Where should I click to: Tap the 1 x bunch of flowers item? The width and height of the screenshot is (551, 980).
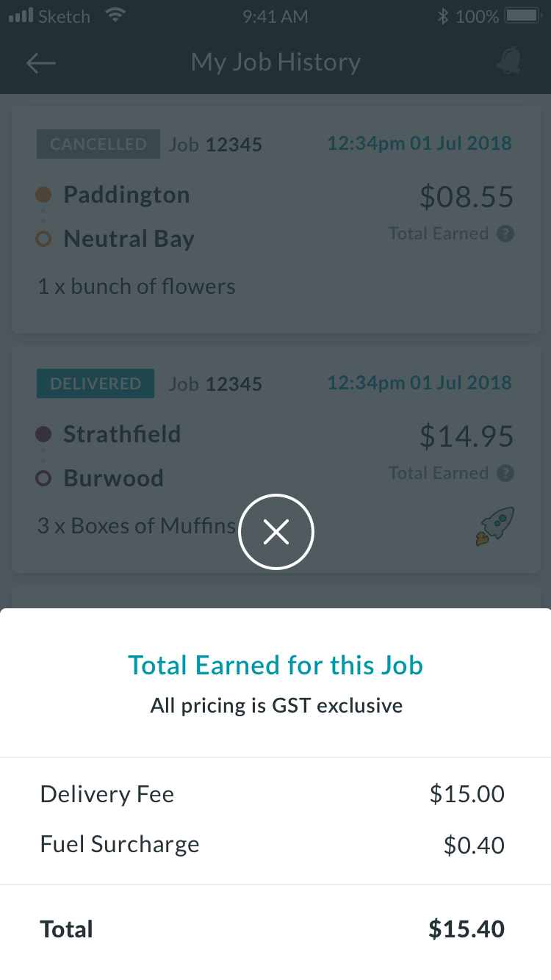point(137,287)
